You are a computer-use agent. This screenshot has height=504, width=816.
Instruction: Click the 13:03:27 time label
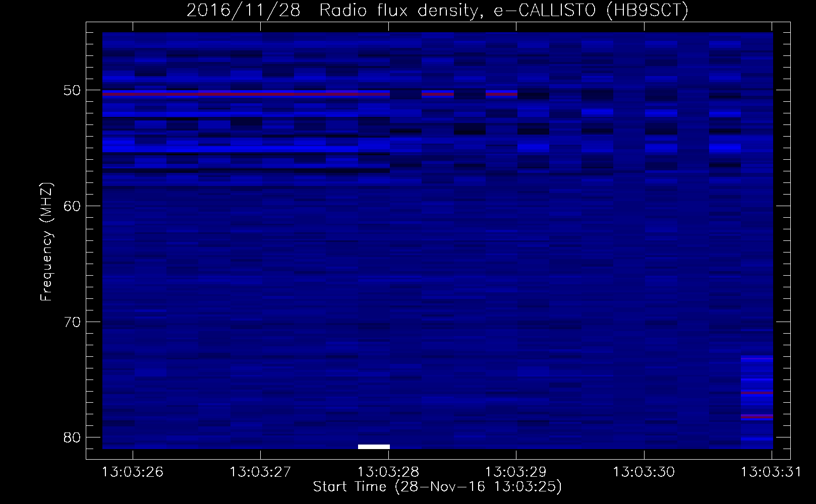pyautogui.click(x=260, y=472)
